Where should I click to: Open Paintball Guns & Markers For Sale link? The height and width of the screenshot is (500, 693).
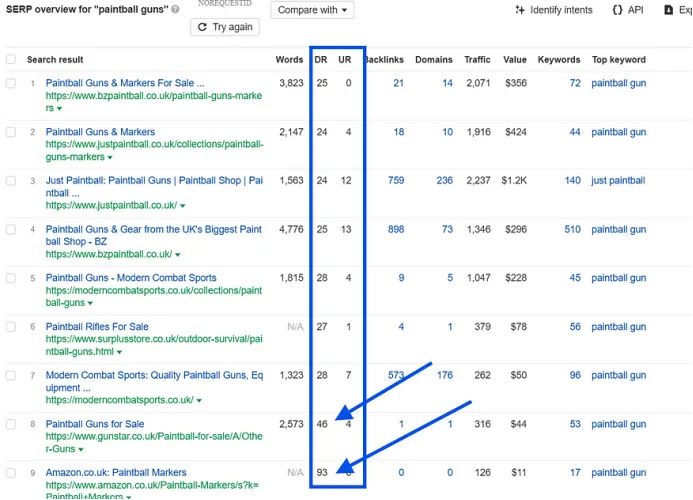(125, 83)
